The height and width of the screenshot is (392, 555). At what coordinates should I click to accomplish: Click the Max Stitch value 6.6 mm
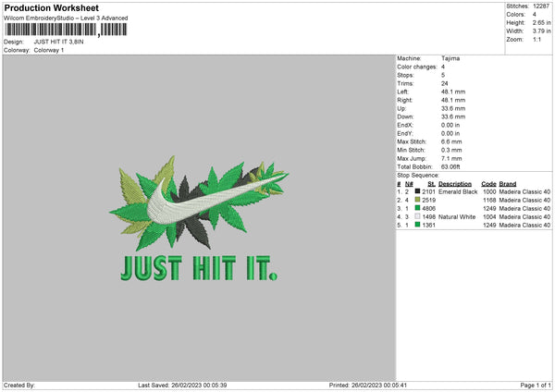[x=451, y=141]
